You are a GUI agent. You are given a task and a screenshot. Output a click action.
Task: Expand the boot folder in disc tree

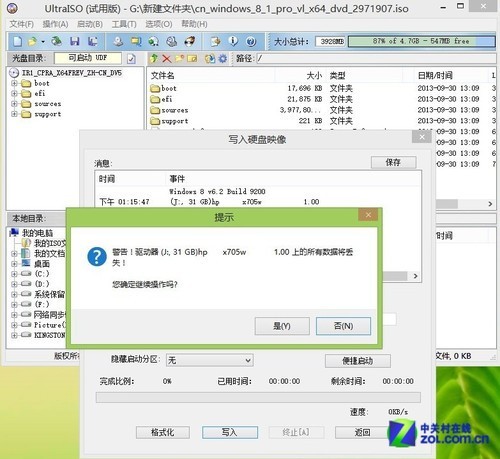pyautogui.click(x=14, y=83)
